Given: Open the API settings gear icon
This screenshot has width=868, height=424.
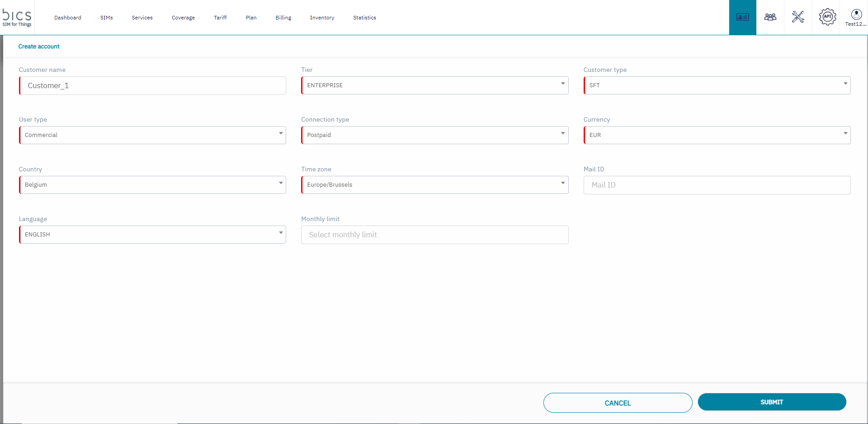Looking at the screenshot, I should coord(827,17).
